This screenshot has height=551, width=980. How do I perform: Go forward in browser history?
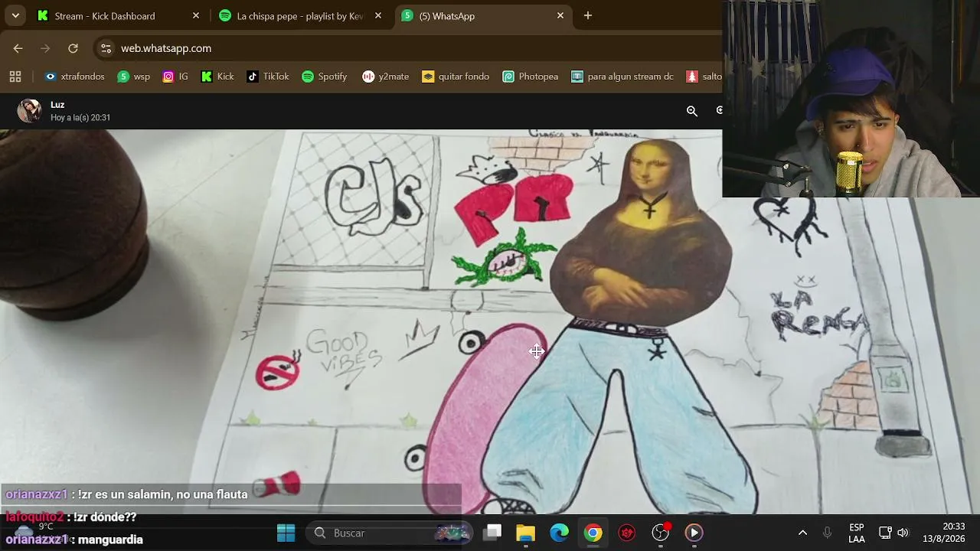click(45, 48)
